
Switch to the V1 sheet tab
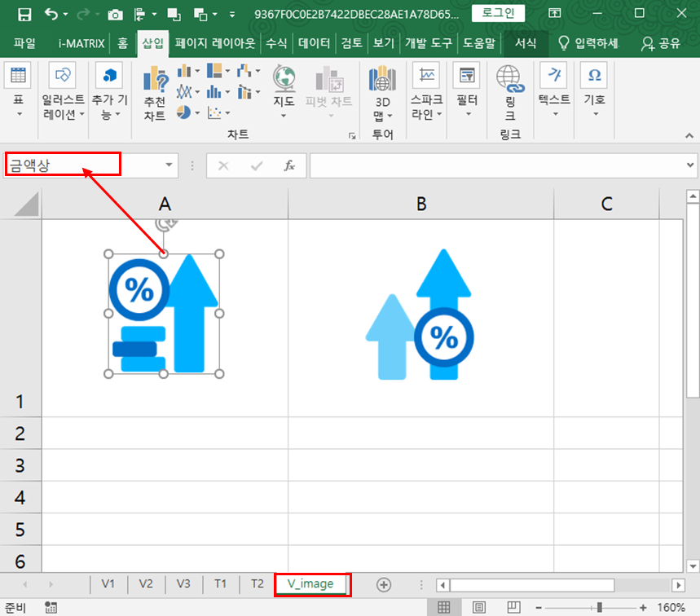tap(108, 584)
